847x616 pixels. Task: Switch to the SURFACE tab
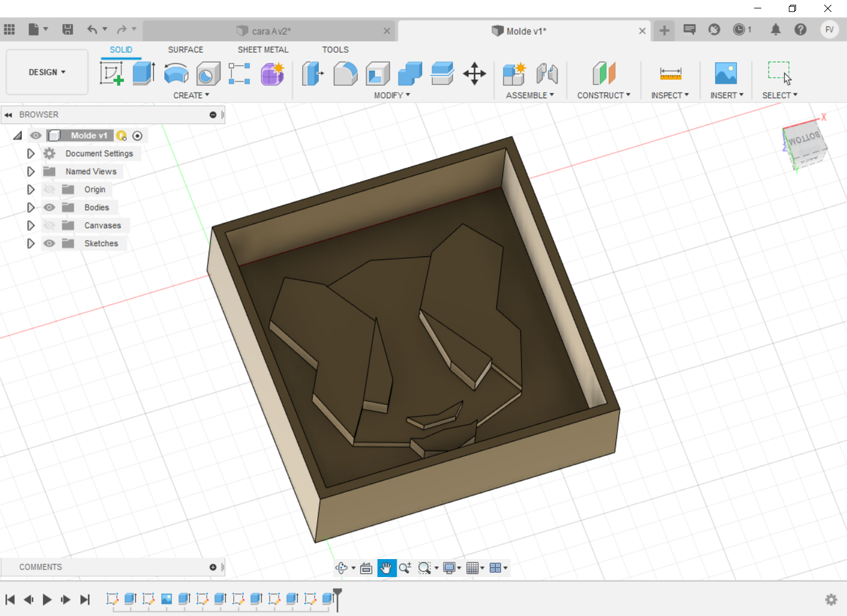[185, 50]
